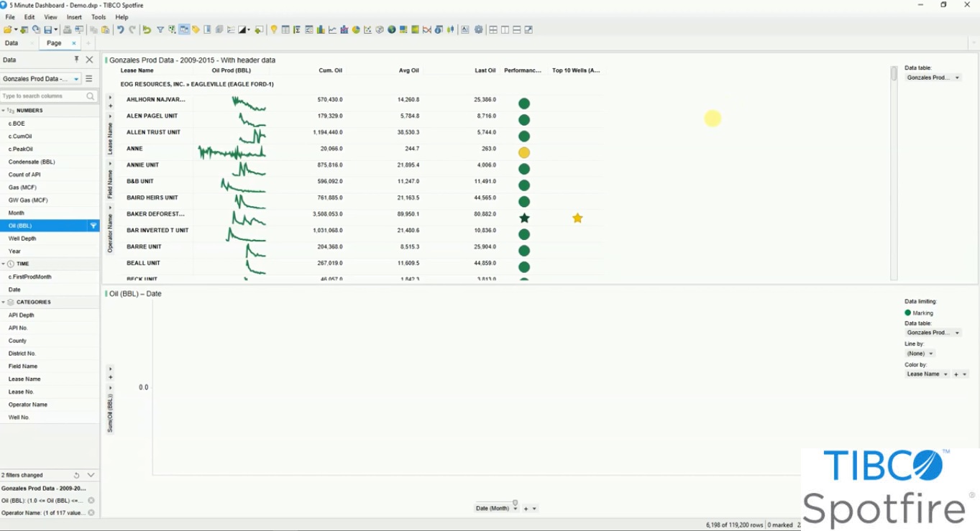This screenshot has width=980, height=531.
Task: Toggle filter icon on Oil (BBL) column
Action: point(93,226)
